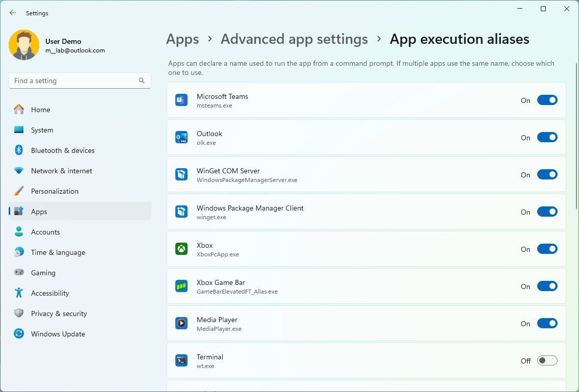Turn off the Outlook alias

click(547, 137)
